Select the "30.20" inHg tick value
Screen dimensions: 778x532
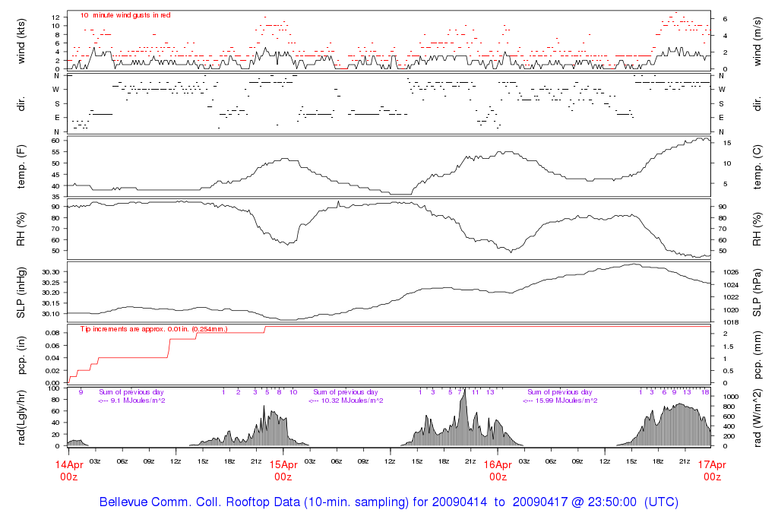[51, 293]
